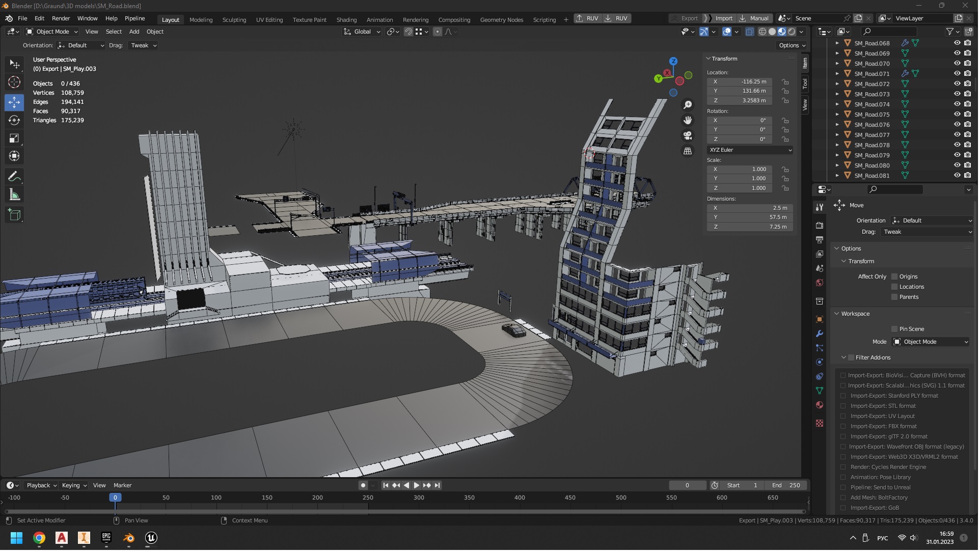Open the Physics properties tab
The width and height of the screenshot is (980, 552).
point(821,363)
